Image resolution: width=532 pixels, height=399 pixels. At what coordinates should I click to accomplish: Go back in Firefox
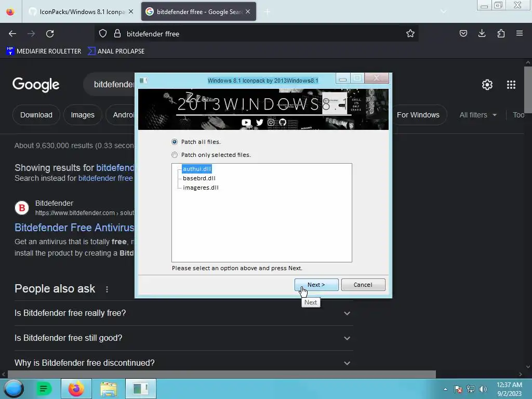pyautogui.click(x=12, y=34)
